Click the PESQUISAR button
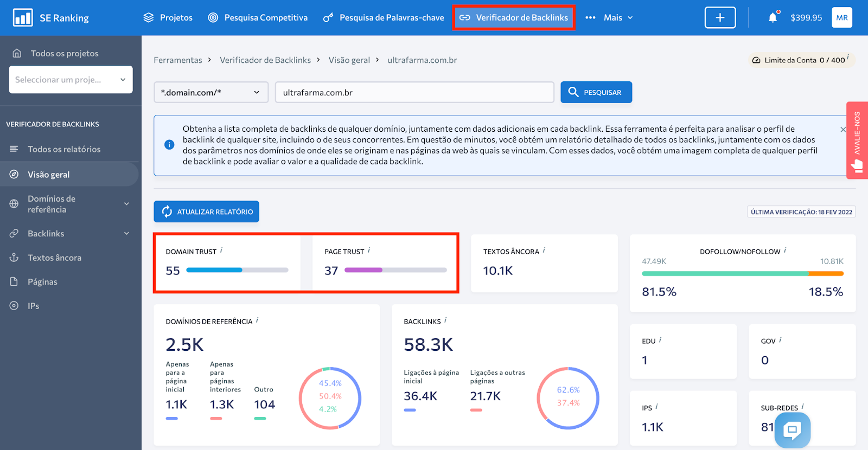This screenshot has width=868, height=450. [x=596, y=92]
